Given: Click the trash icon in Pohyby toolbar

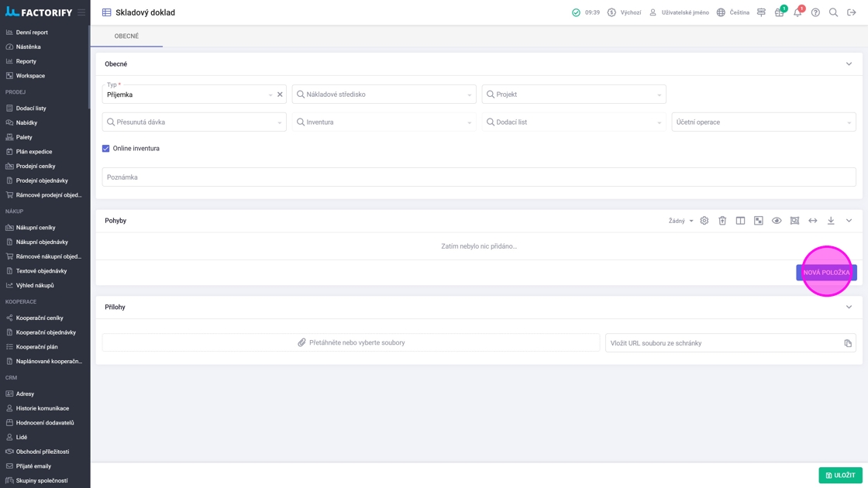Looking at the screenshot, I should tap(722, 221).
